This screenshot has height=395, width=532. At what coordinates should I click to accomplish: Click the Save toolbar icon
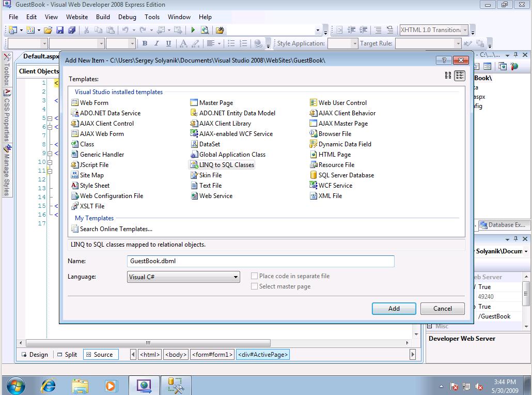click(60, 30)
